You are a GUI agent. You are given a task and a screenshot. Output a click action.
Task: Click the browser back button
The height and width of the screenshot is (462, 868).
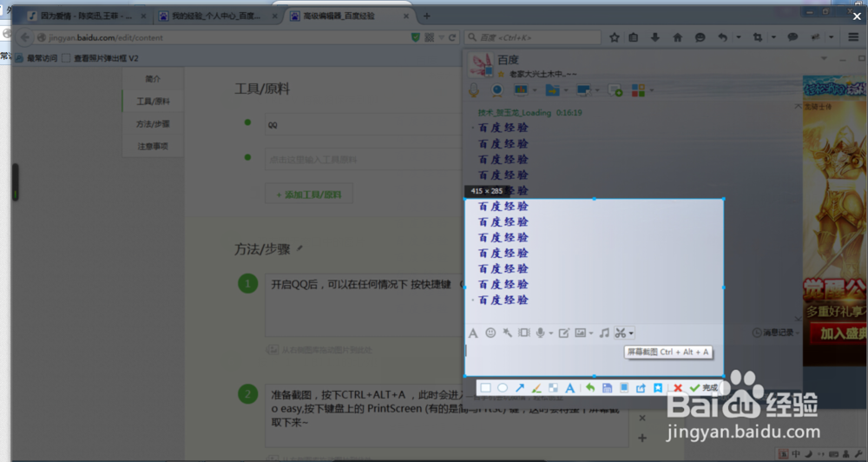pyautogui.click(x=24, y=37)
